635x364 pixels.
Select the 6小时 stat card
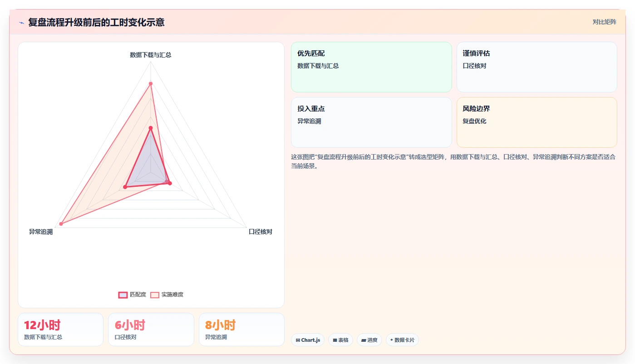coord(151,330)
